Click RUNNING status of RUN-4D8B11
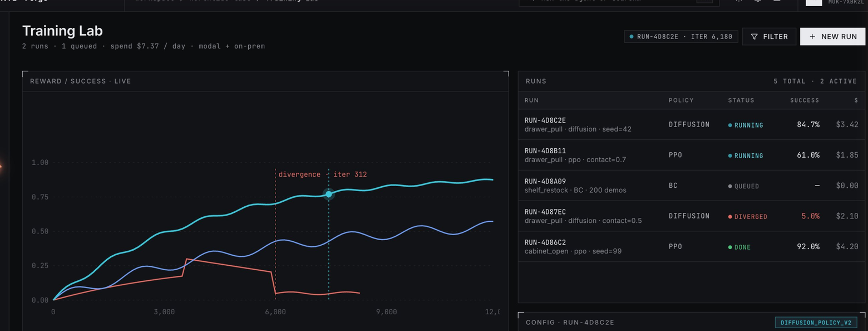Screen dimensions: 868x331 point(746,156)
